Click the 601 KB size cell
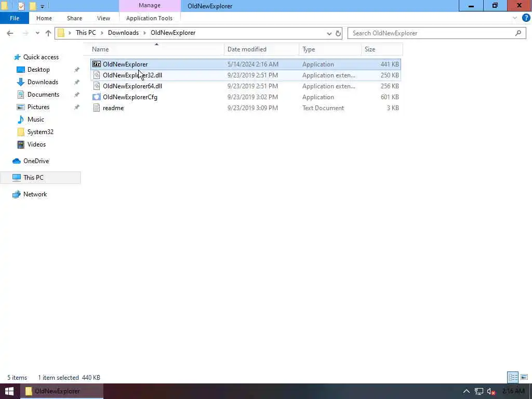This screenshot has height=399, width=532. (390, 97)
